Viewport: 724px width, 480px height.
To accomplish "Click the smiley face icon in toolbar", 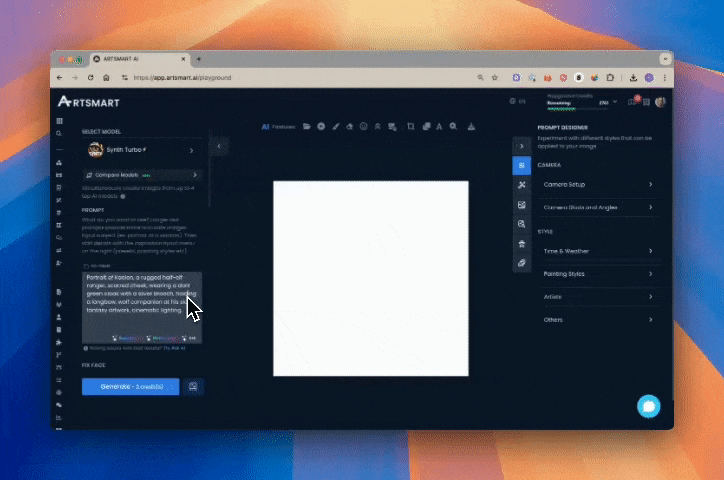I will click(364, 127).
